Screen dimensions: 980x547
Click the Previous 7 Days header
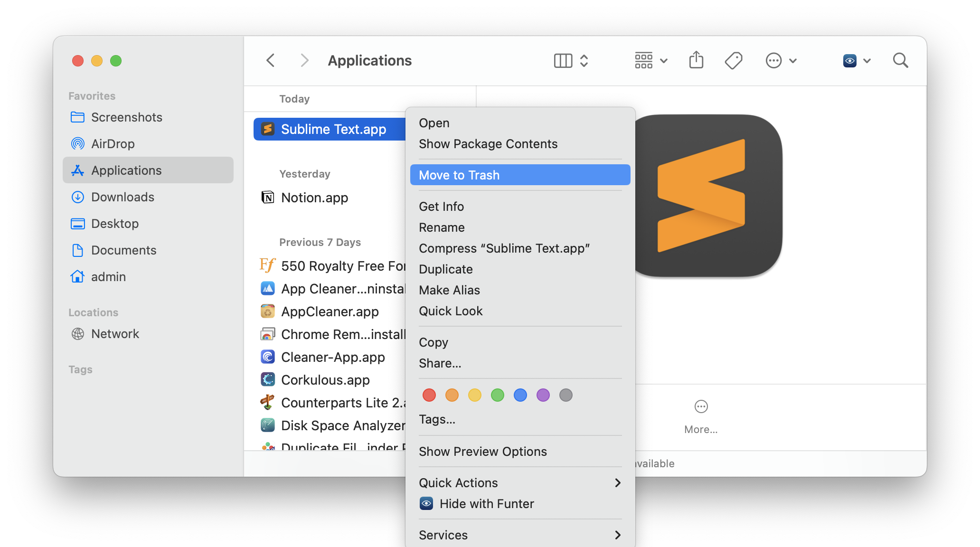[x=320, y=242]
